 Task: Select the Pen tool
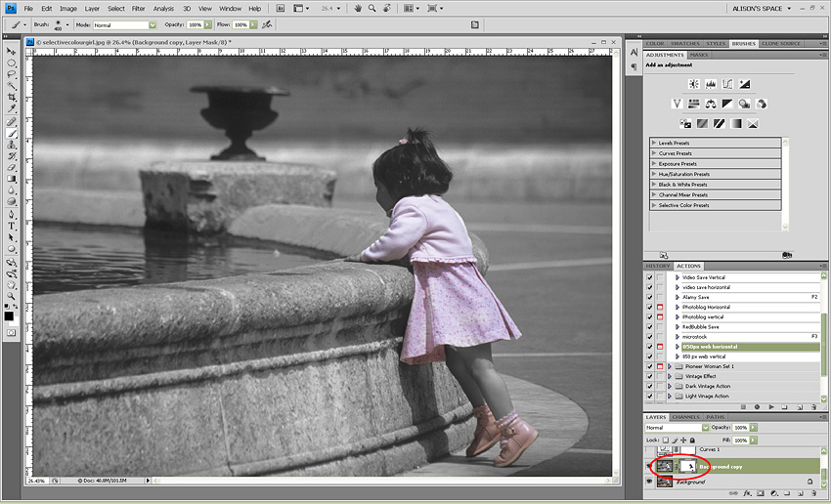coord(11,215)
